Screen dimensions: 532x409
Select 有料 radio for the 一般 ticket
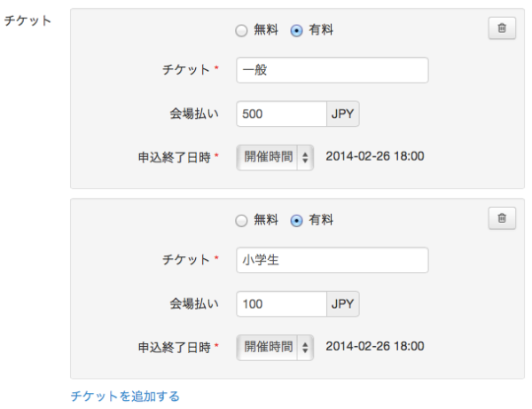pyautogui.click(x=296, y=30)
